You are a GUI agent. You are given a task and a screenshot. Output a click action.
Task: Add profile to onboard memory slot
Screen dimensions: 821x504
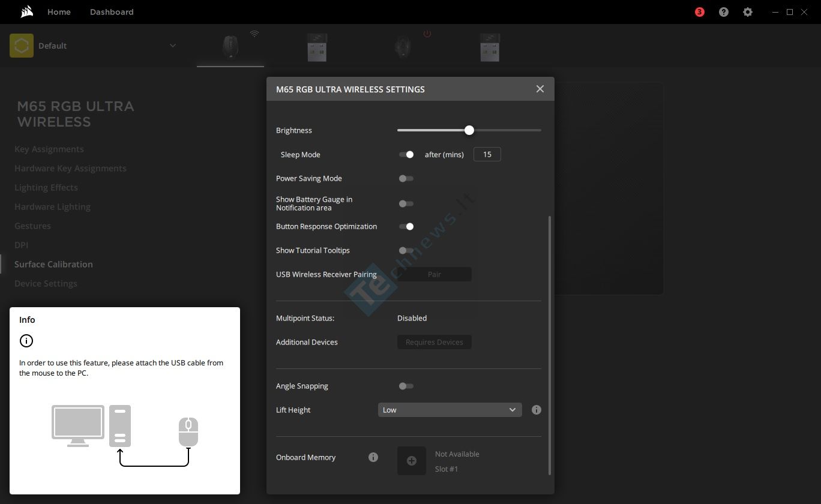[x=412, y=461]
